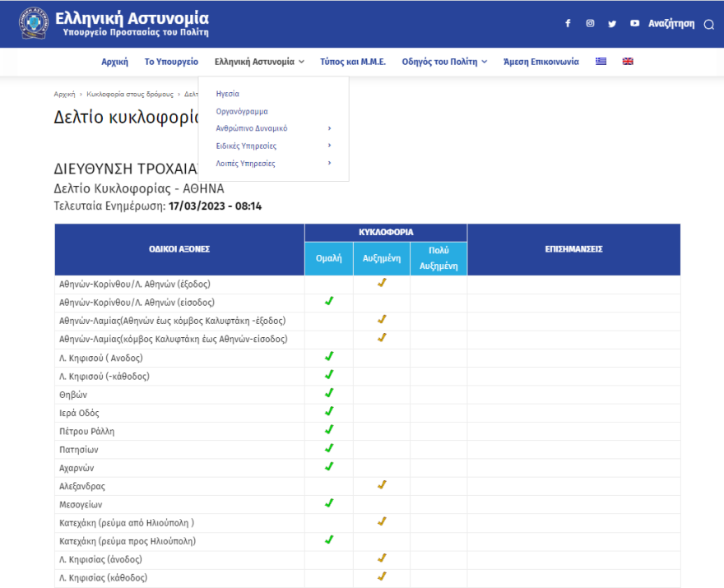The height and width of the screenshot is (588, 724).
Task: Switch to English with UK flag
Action: point(628,62)
